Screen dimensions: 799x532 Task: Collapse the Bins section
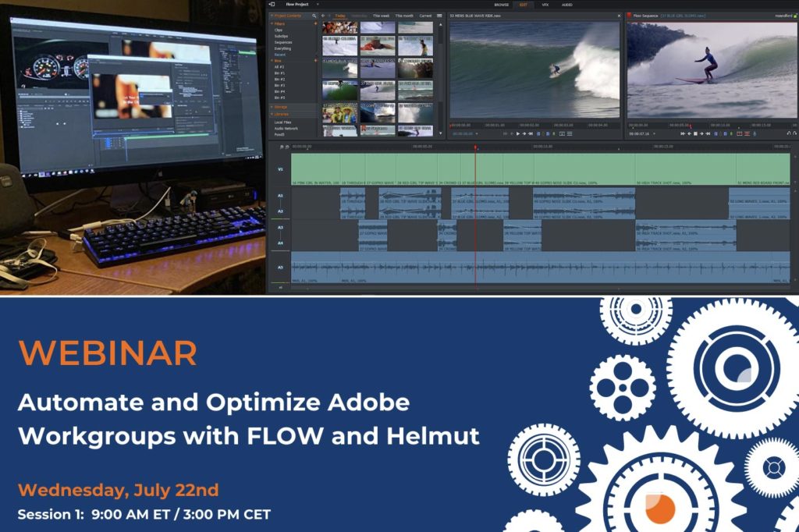(272, 61)
